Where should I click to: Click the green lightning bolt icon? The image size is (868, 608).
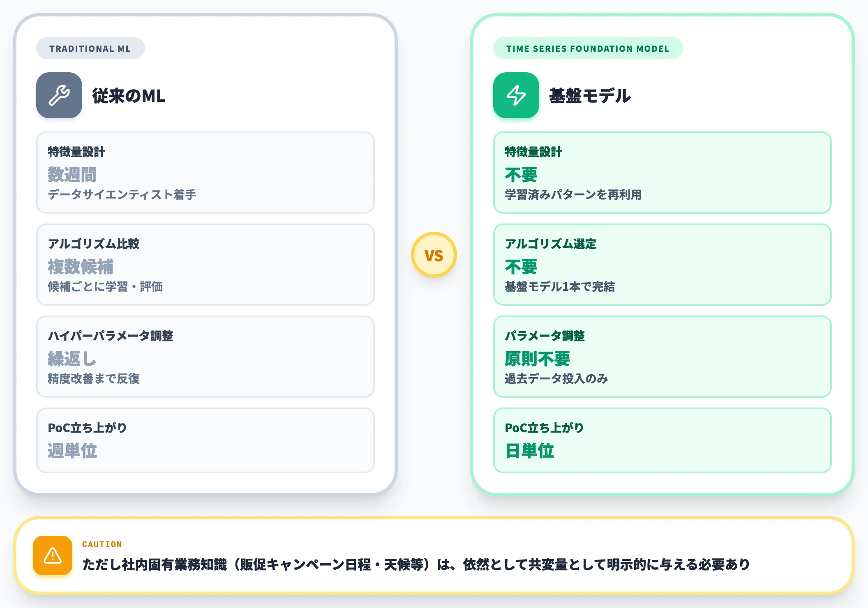(516, 95)
